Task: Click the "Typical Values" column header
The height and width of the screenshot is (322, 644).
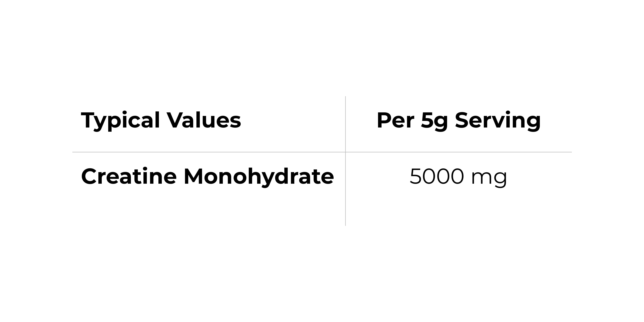Action: coord(161,120)
